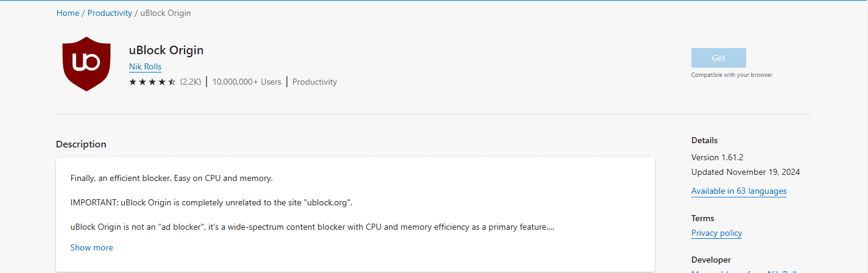Click the 10,000,000+ Users label
868x273 pixels.
247,82
